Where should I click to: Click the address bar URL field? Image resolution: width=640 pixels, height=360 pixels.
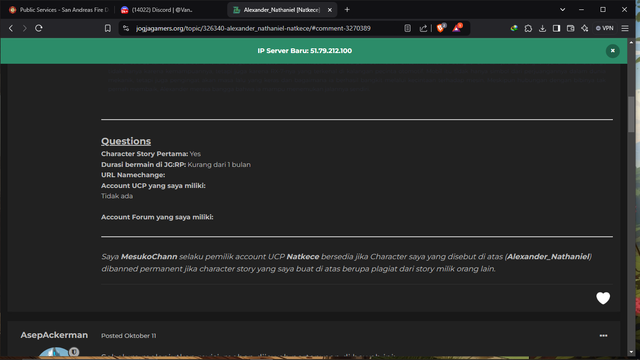pyautogui.click(x=253, y=28)
